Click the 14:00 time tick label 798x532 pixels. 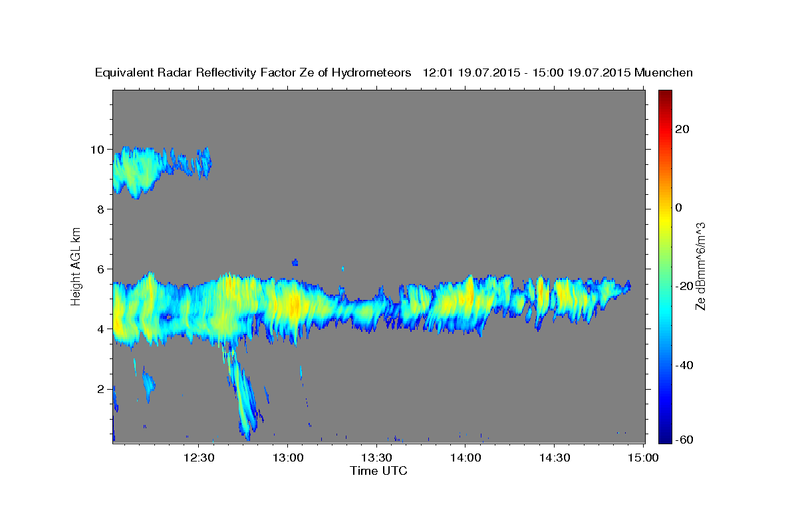click(x=465, y=458)
